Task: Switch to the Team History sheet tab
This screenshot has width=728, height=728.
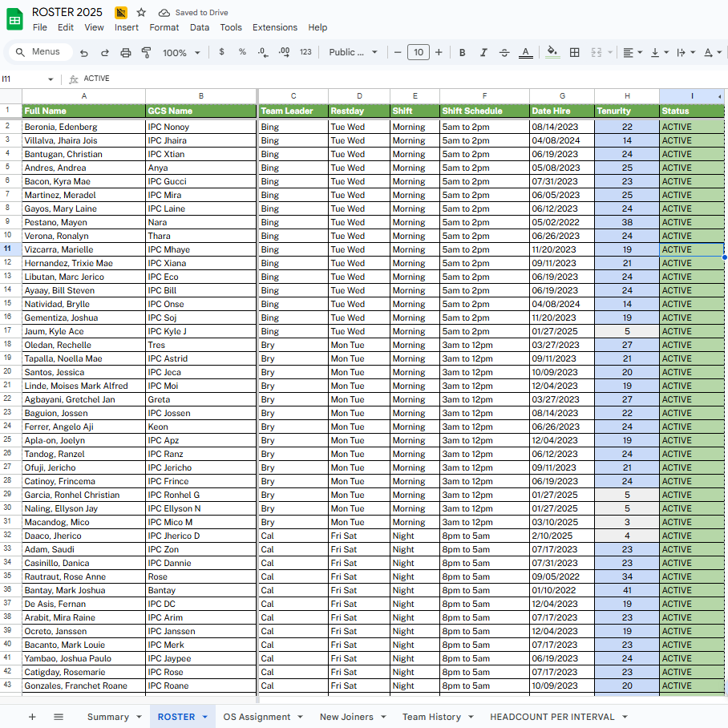Action: click(x=432, y=717)
